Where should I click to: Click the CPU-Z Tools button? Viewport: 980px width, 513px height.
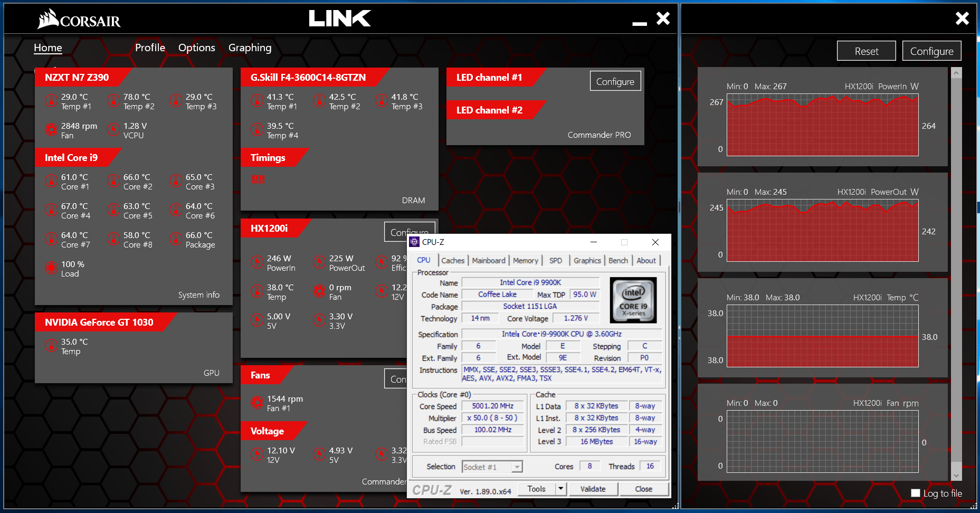[x=536, y=489]
